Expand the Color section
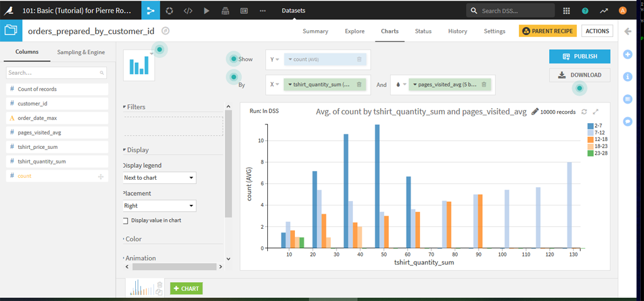 133,239
